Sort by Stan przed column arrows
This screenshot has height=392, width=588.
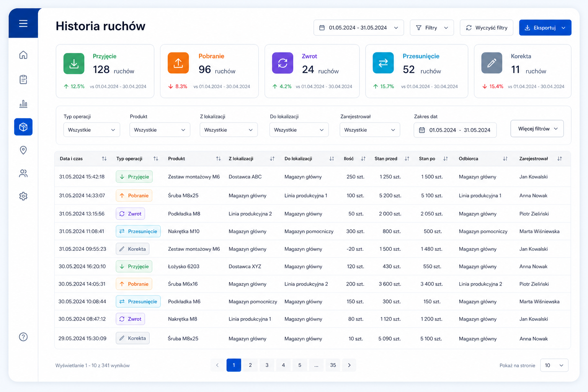click(x=407, y=158)
